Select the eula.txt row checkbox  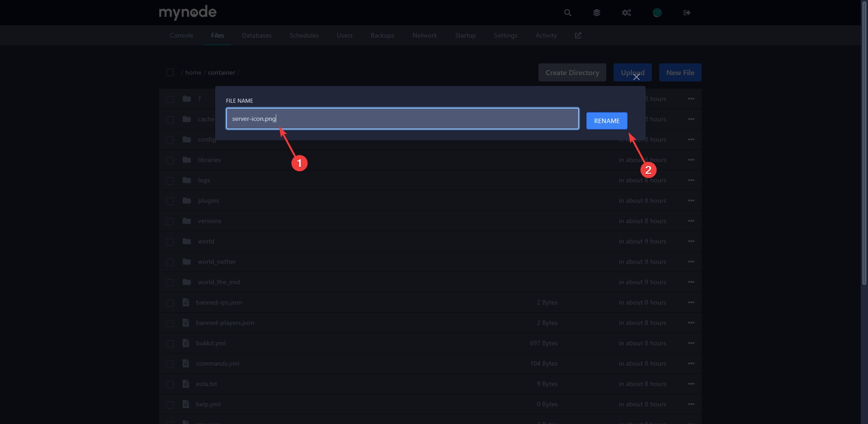(x=170, y=384)
